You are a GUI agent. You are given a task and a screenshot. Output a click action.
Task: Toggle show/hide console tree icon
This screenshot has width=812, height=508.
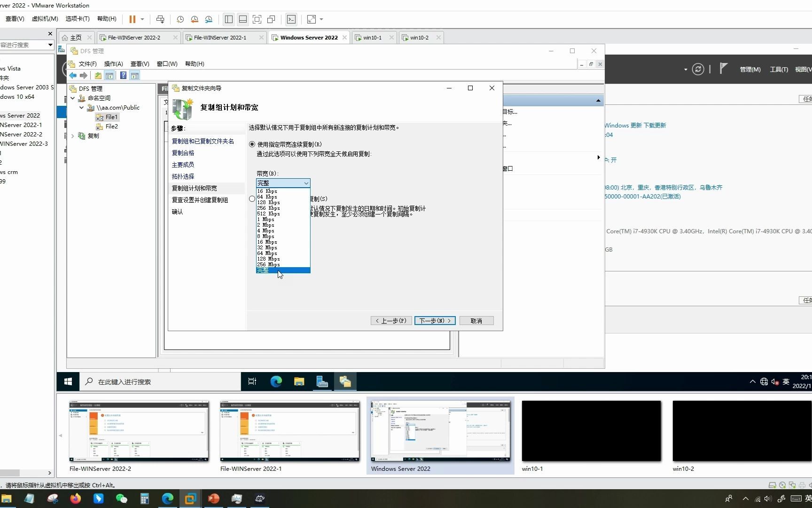[109, 76]
